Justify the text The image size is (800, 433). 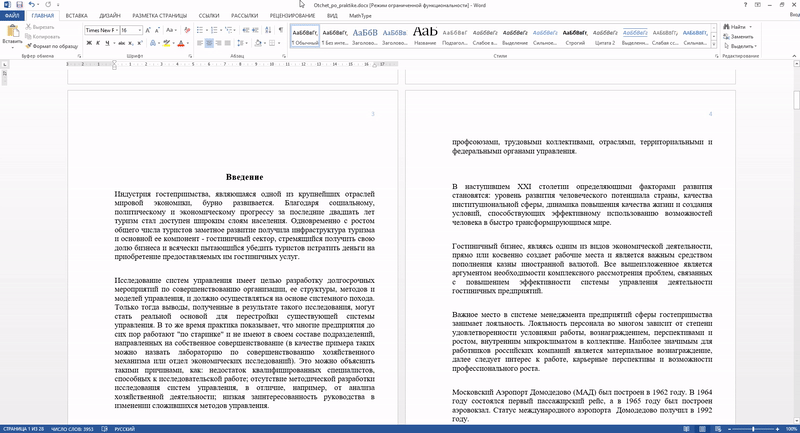click(x=228, y=43)
